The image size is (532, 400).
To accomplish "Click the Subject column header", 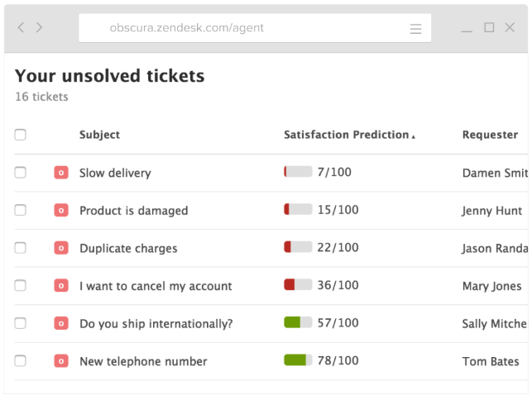I will click(99, 135).
